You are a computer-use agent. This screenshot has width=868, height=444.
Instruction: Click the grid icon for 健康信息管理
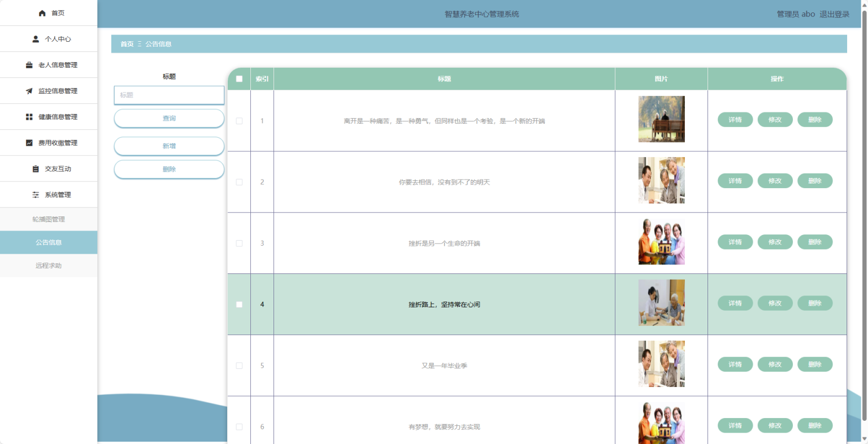click(29, 117)
